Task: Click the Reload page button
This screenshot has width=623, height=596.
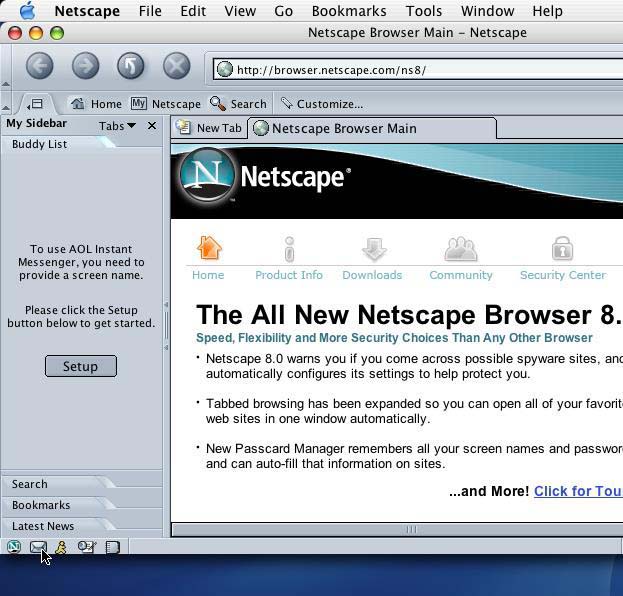Action: point(131,66)
